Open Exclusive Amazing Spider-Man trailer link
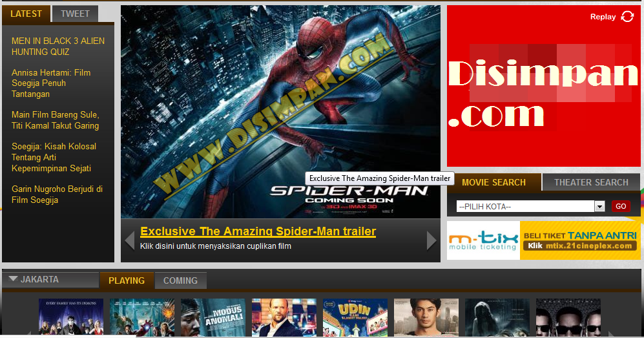 [258, 231]
